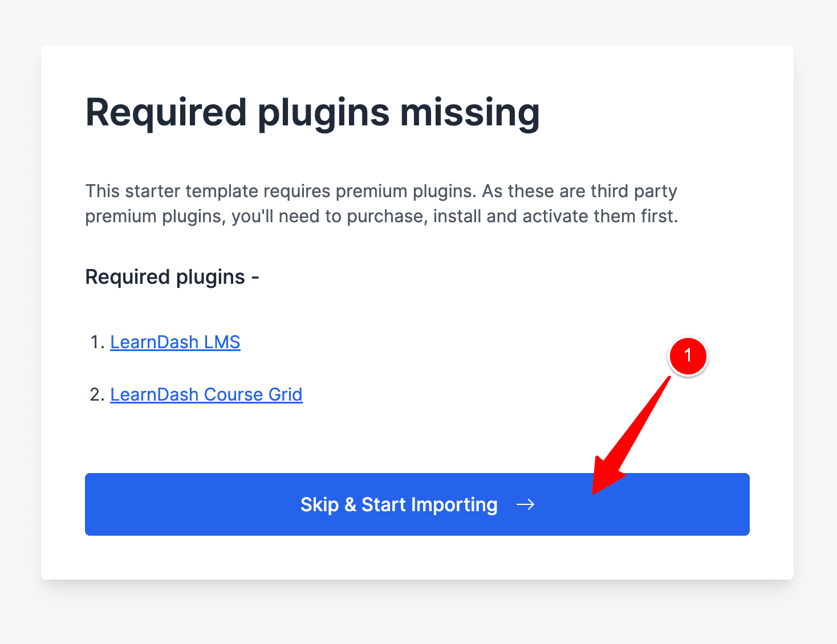Screen dimensions: 837x644
Task: Click the word "Skip" on the blue button
Action: pyautogui.click(x=319, y=505)
